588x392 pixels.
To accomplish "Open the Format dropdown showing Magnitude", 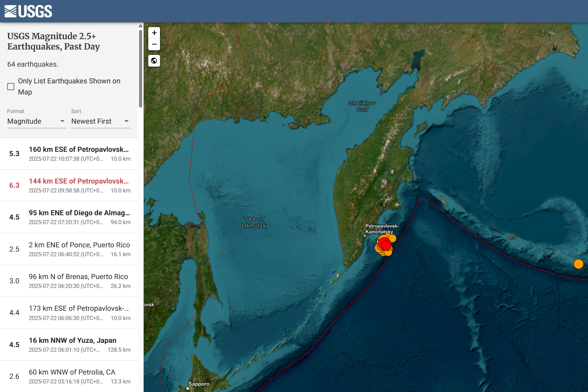I will [x=36, y=122].
